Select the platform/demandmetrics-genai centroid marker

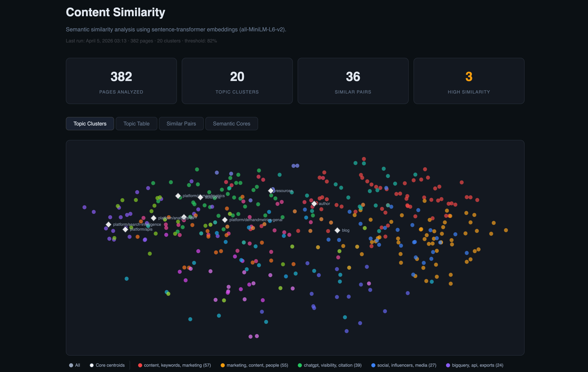(x=225, y=220)
